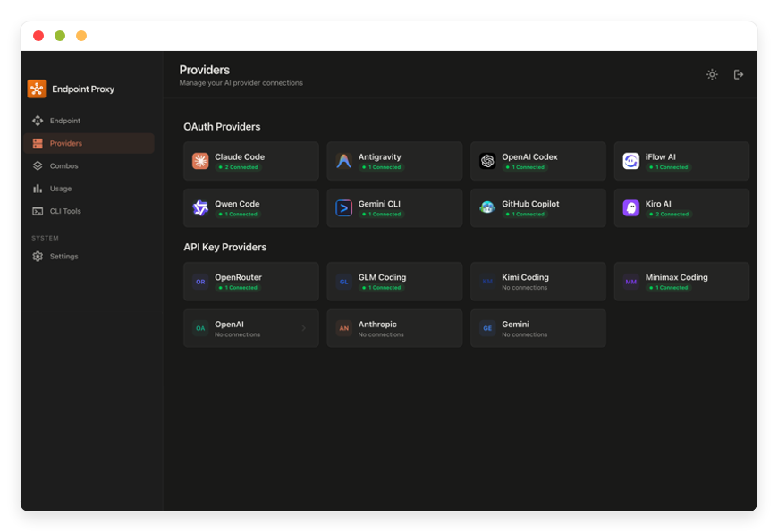Screen dimensions: 778x532
Task: Click the OpenAI Codex logo icon
Action: coord(487,161)
